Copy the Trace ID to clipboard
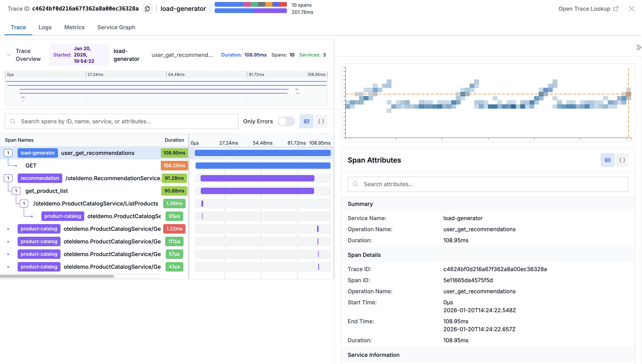Viewport: 642px width, 364px height. pyautogui.click(x=147, y=9)
